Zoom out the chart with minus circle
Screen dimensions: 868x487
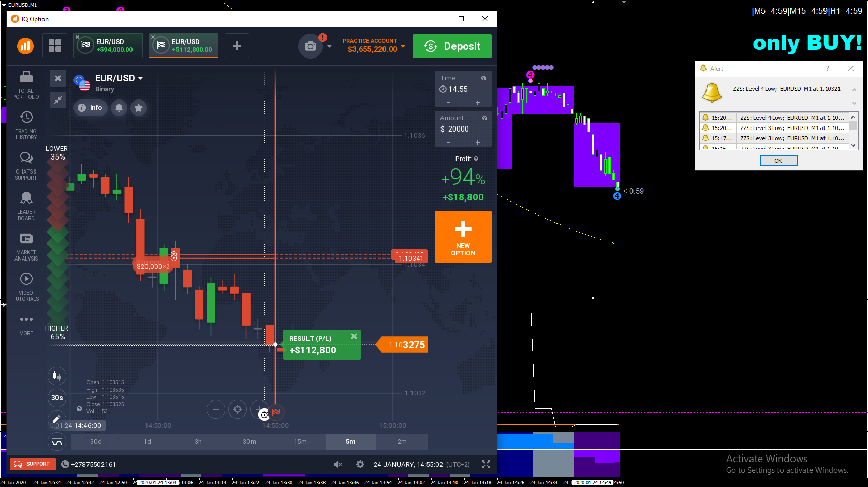(216, 409)
